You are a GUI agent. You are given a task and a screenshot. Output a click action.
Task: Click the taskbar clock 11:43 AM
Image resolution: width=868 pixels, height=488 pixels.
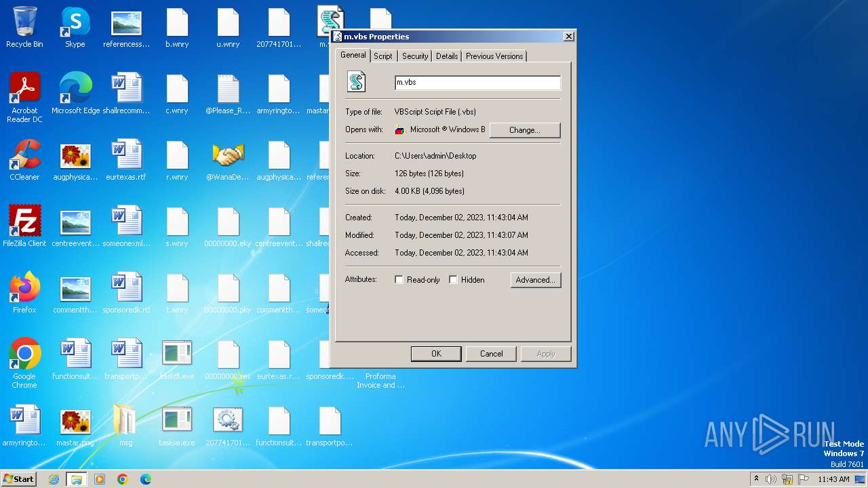pyautogui.click(x=833, y=479)
